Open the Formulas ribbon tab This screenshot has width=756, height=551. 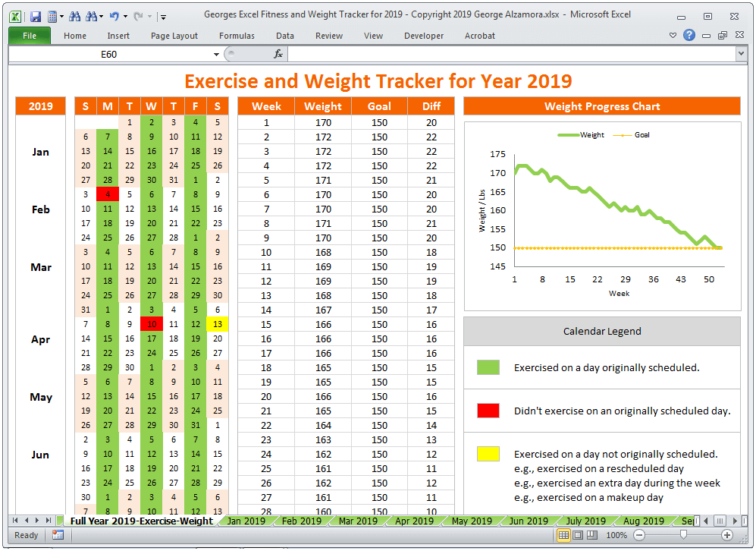(x=237, y=36)
